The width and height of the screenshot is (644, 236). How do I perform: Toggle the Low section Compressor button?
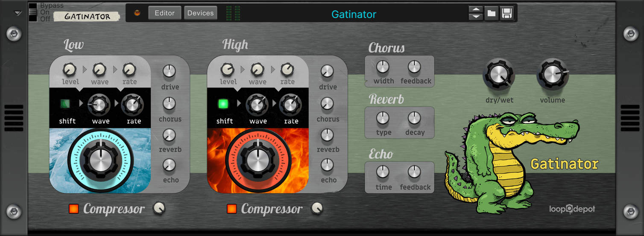74,209
